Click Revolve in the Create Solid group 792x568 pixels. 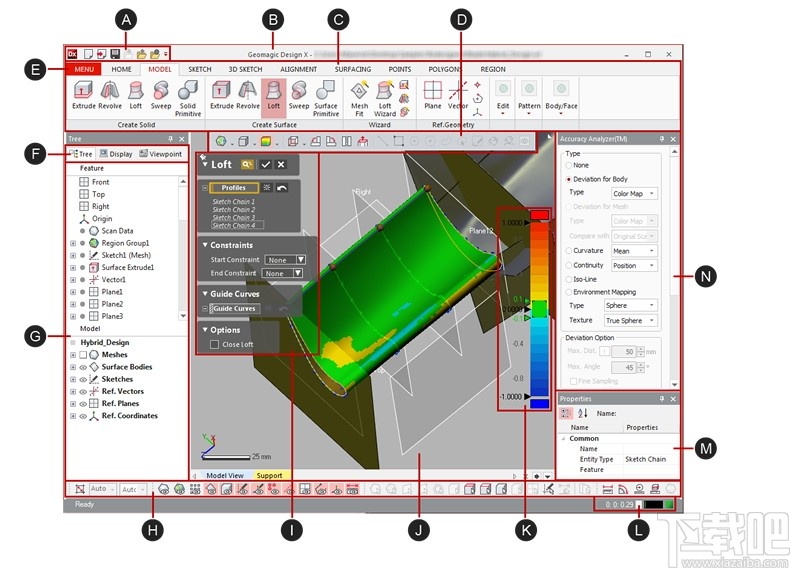coord(110,95)
